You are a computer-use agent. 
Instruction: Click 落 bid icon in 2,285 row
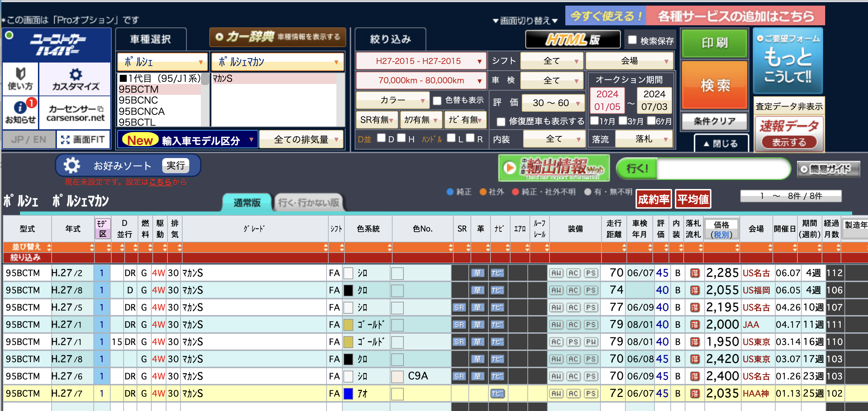(x=695, y=273)
